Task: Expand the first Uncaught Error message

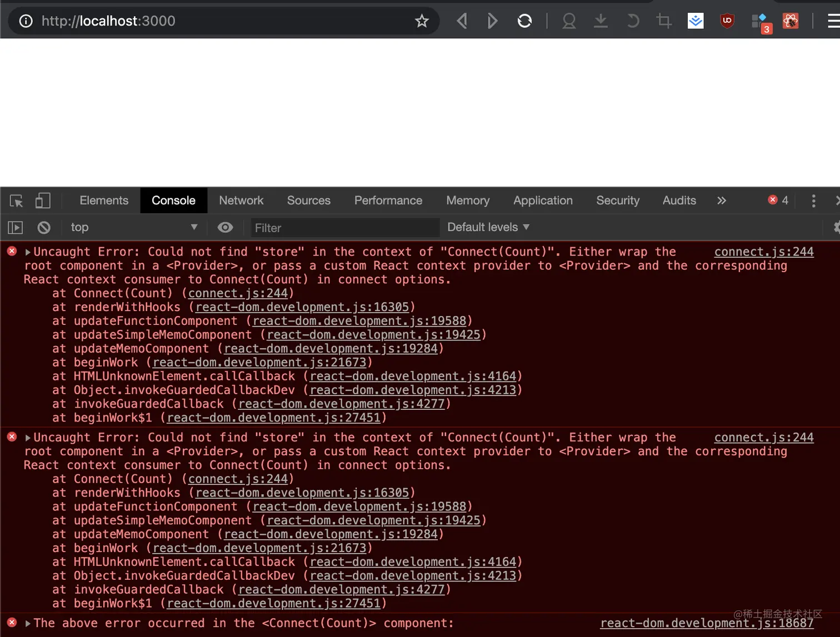Action: [x=28, y=252]
